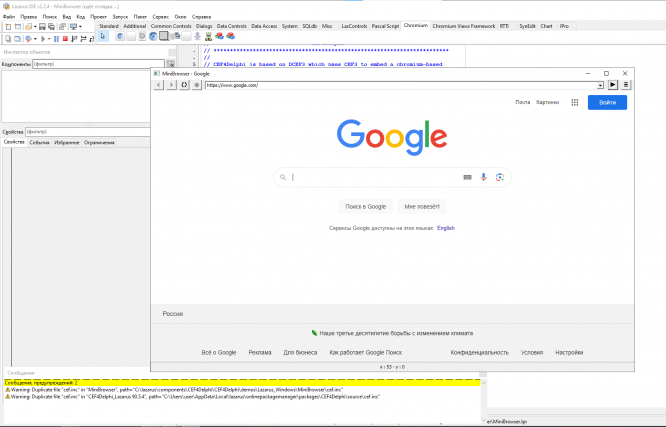Click the Go arrow button beside the URL field

[x=612, y=85]
